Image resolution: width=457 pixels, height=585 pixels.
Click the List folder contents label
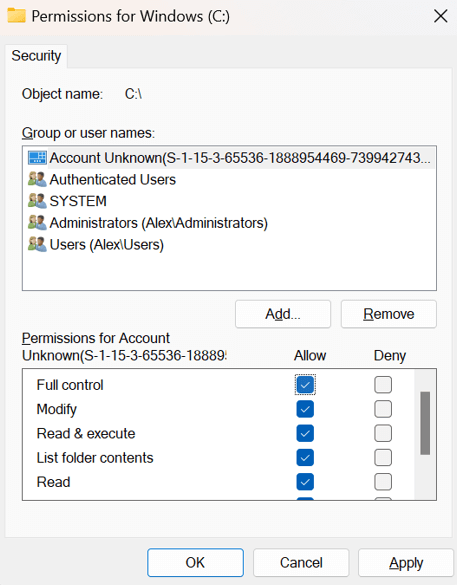coord(95,457)
